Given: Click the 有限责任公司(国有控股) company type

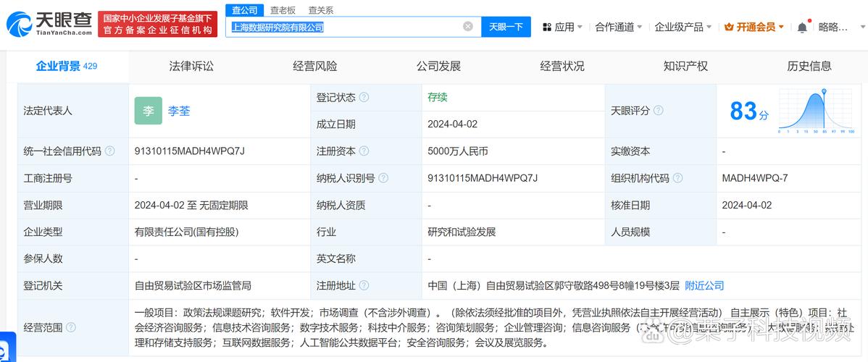Looking at the screenshot, I should [x=186, y=232].
